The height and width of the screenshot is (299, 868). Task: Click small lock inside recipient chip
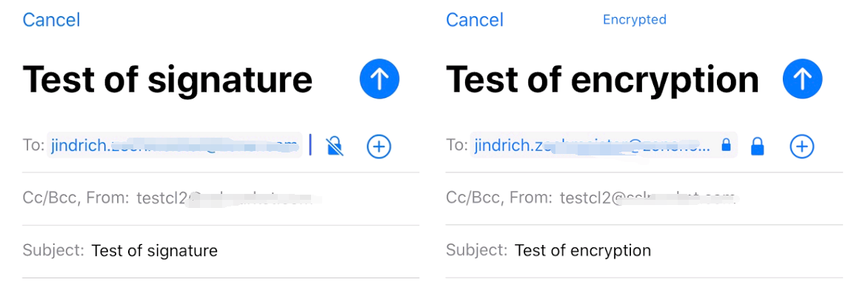pos(727,146)
